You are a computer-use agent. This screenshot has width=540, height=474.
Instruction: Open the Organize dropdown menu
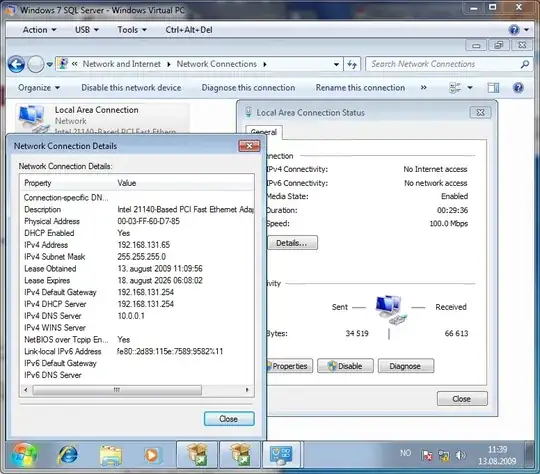(39, 88)
